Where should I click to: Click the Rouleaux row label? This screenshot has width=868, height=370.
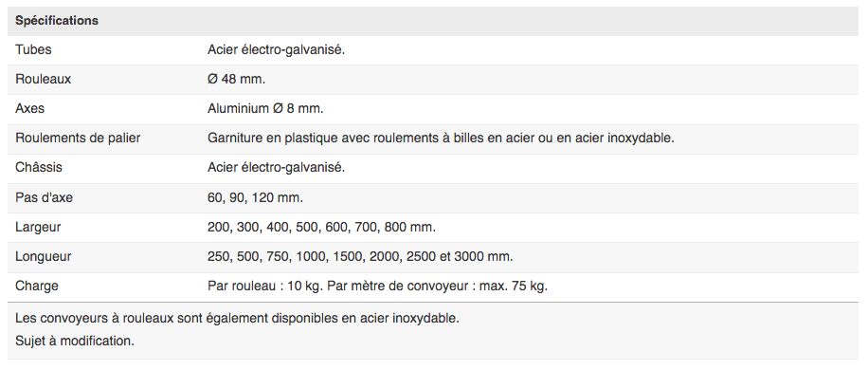pyautogui.click(x=44, y=79)
